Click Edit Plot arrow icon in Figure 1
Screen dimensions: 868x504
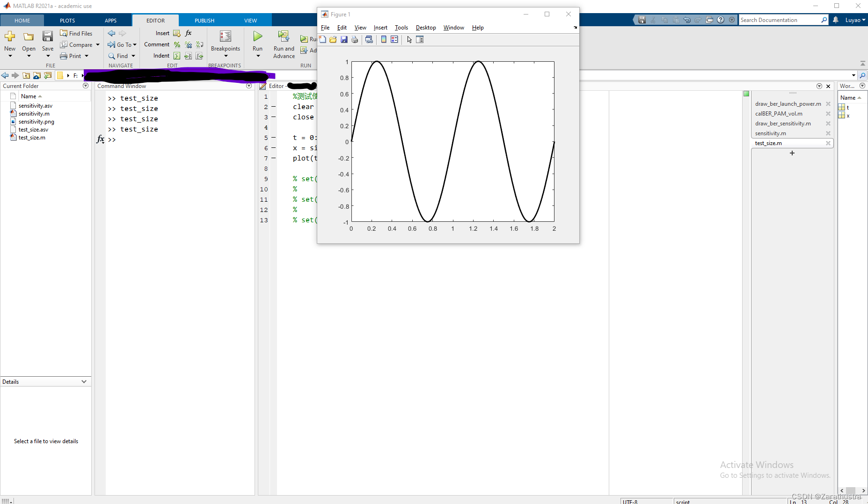click(x=409, y=39)
